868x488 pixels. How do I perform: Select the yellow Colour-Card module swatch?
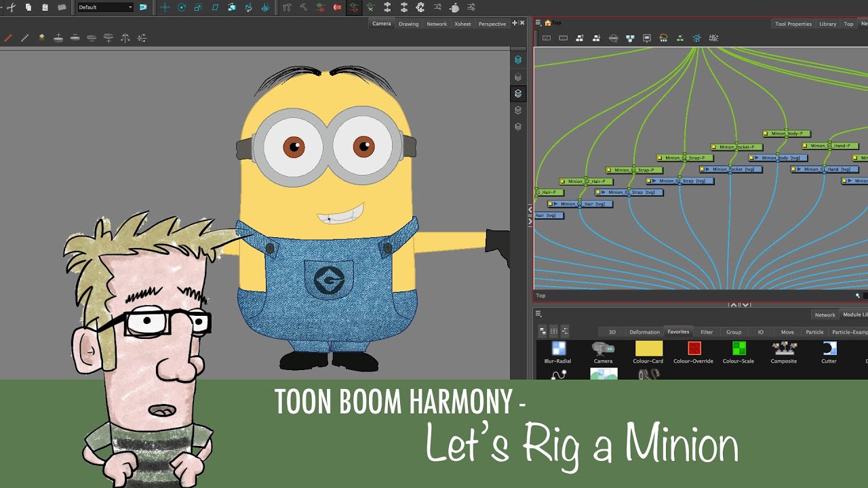[648, 348]
